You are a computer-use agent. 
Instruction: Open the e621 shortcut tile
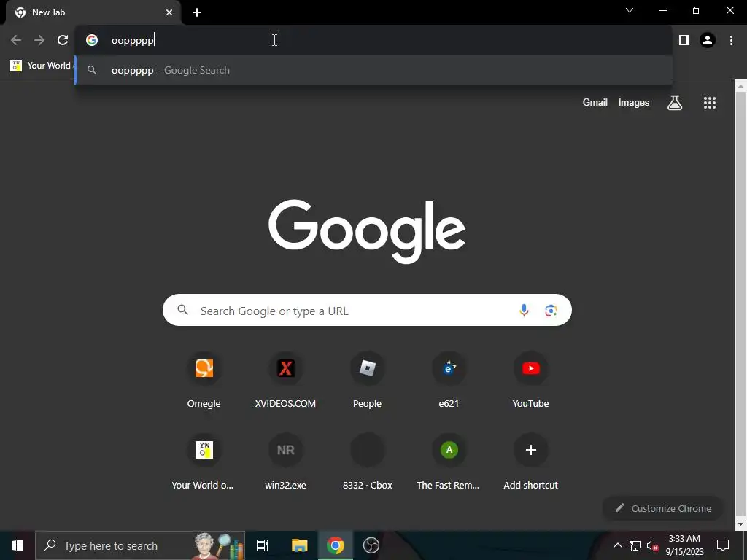coord(449,380)
